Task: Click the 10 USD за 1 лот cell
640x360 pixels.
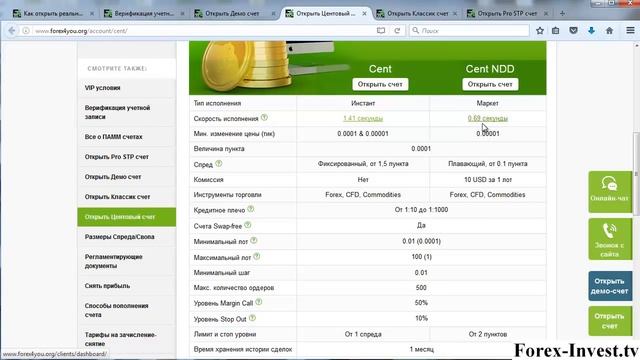Action: click(x=488, y=180)
